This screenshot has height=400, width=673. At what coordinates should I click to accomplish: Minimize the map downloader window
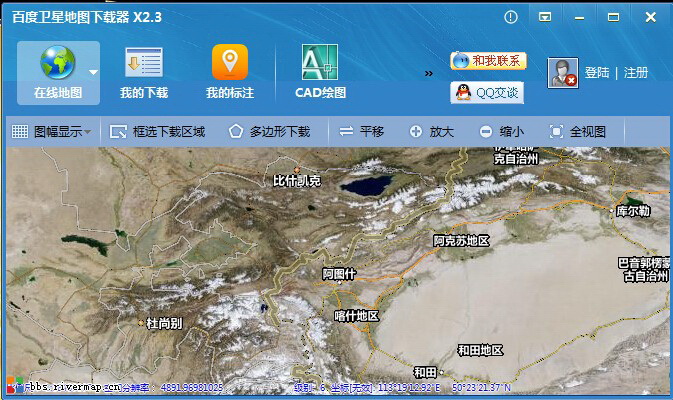[x=579, y=18]
